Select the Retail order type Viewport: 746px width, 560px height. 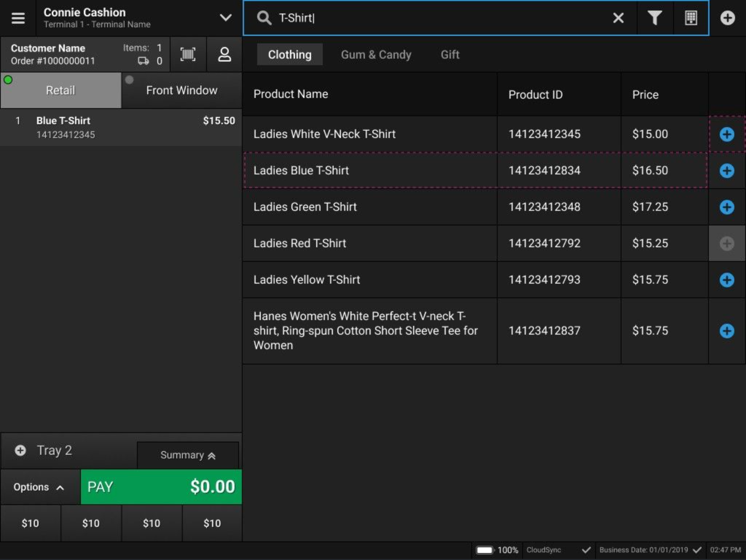(x=60, y=90)
